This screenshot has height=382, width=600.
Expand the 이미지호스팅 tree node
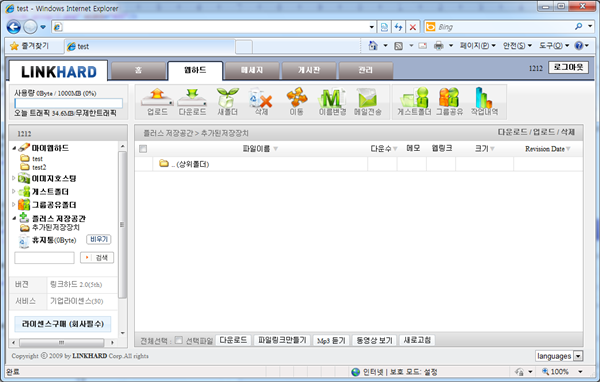tap(14, 178)
